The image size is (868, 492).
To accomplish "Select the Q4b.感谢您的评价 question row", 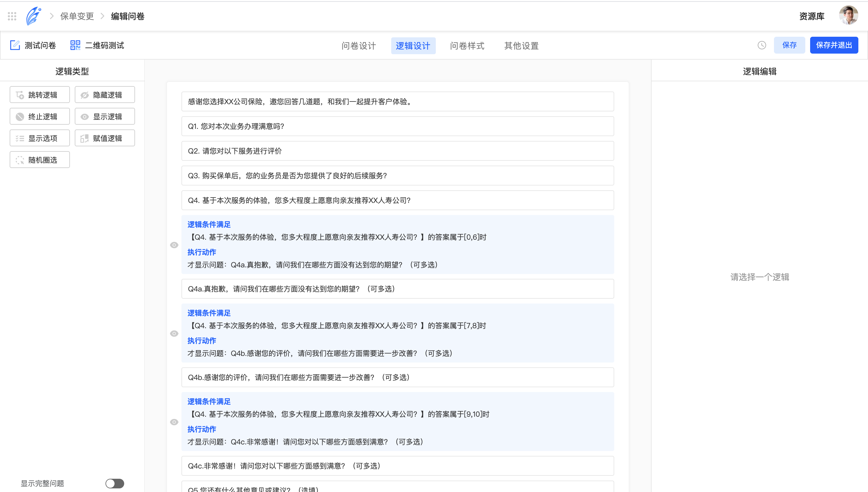I will 398,377.
